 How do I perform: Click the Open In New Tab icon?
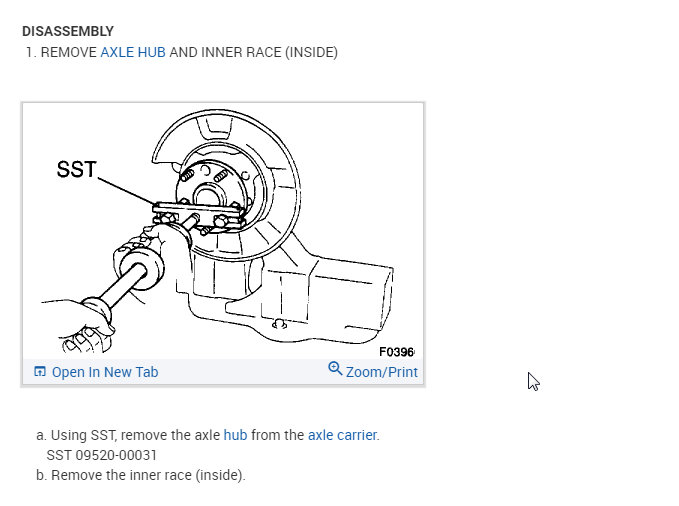point(40,372)
